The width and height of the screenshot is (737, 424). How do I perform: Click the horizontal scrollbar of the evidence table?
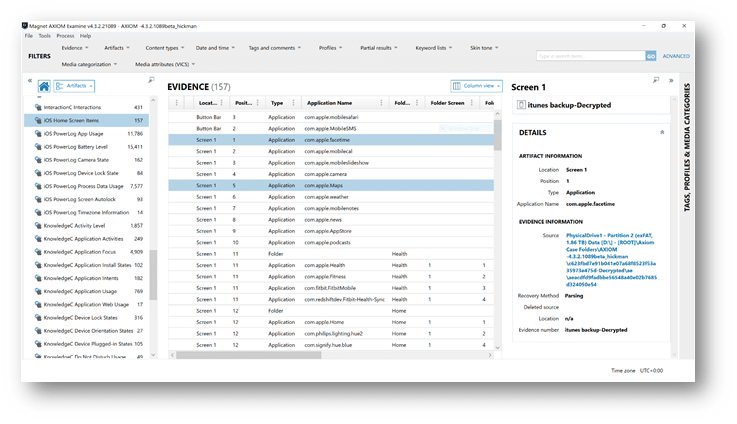click(249, 355)
